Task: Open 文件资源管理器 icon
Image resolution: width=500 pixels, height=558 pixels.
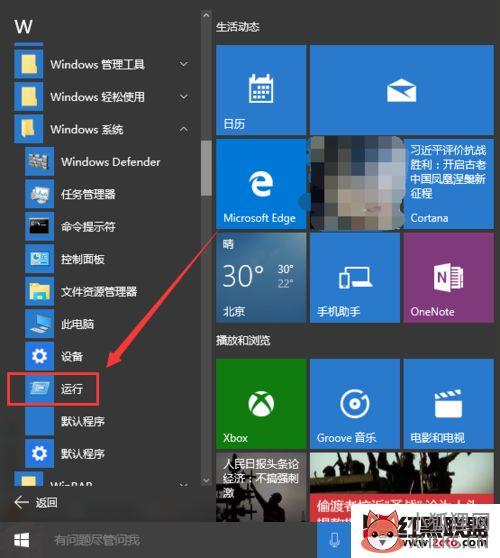Action: [x=40, y=291]
